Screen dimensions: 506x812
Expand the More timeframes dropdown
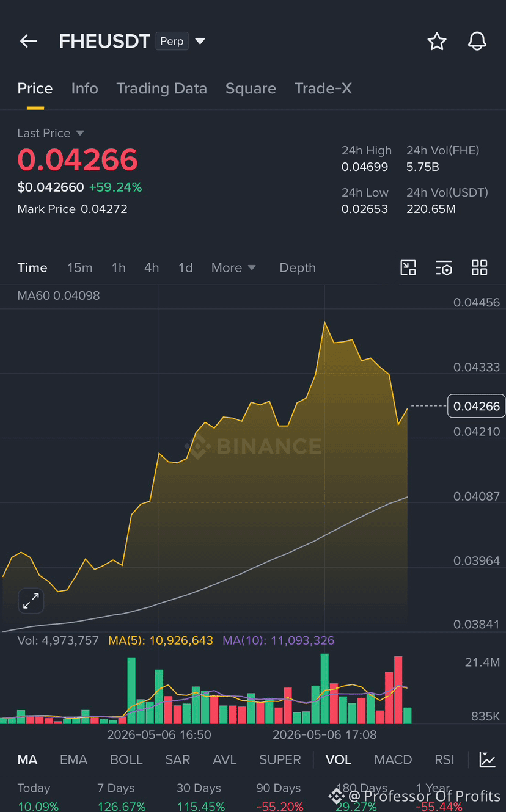233,267
